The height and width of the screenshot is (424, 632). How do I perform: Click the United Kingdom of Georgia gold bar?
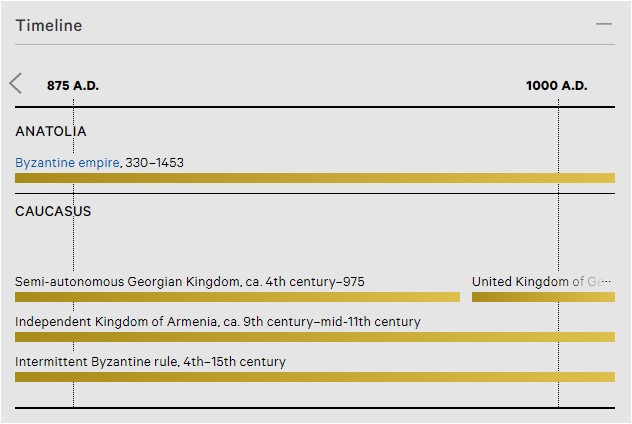tap(543, 297)
